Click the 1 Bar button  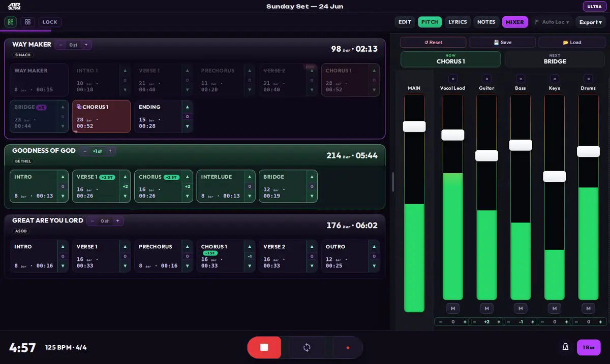point(589,347)
